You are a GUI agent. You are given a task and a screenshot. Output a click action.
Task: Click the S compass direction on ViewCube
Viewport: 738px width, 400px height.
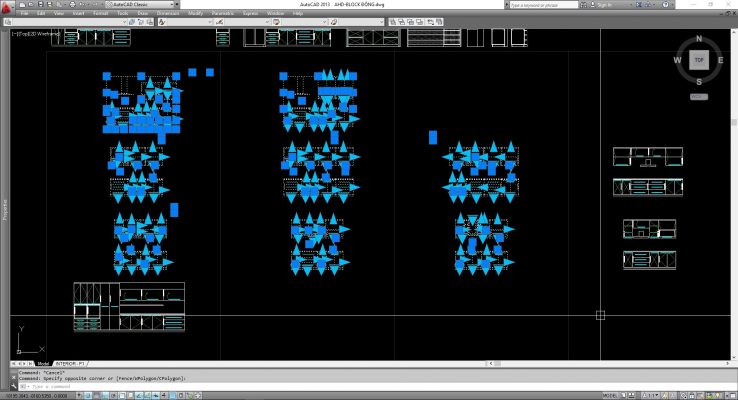pyautogui.click(x=698, y=81)
